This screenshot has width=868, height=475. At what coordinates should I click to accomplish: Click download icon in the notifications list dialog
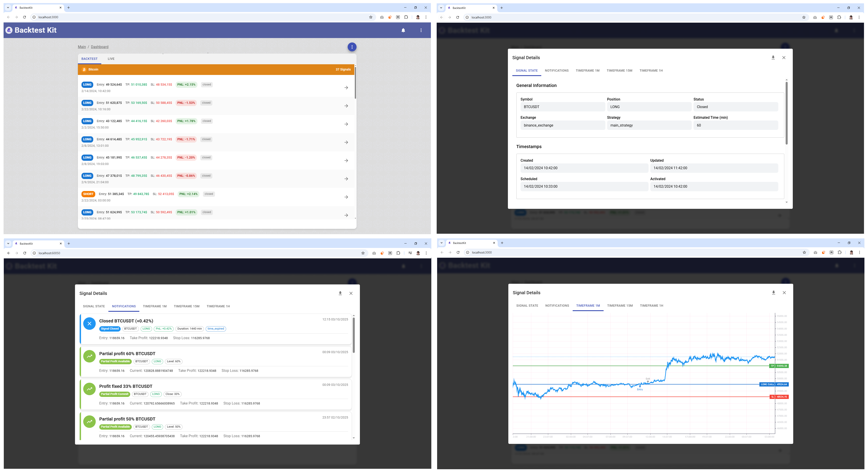(340, 293)
